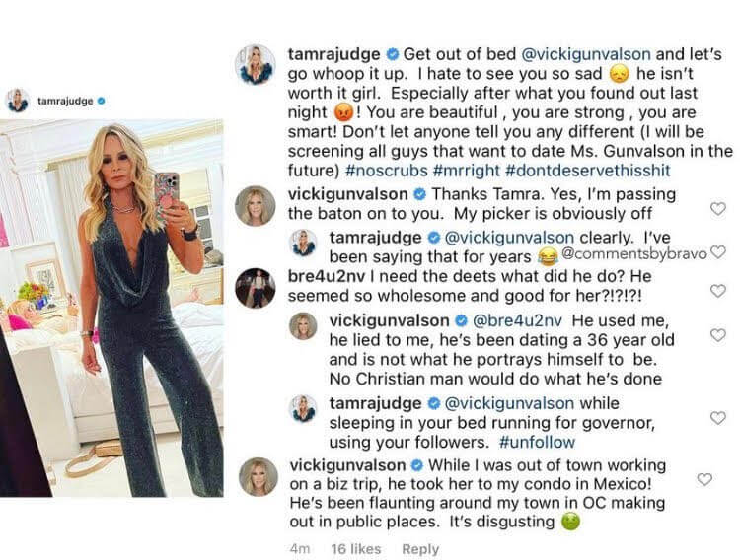Like vickigunvalson's 'condo in Mexico' comment
The image size is (740, 560).
coord(704,479)
